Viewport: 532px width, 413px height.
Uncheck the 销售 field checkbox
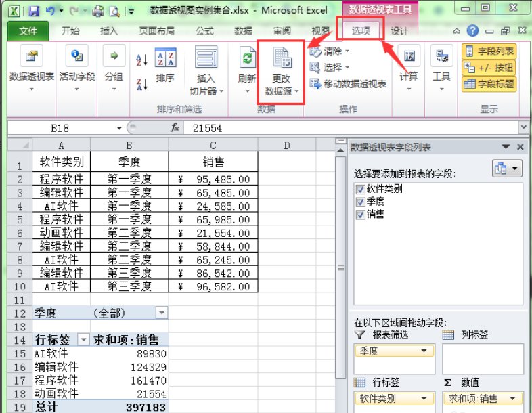tap(360, 215)
